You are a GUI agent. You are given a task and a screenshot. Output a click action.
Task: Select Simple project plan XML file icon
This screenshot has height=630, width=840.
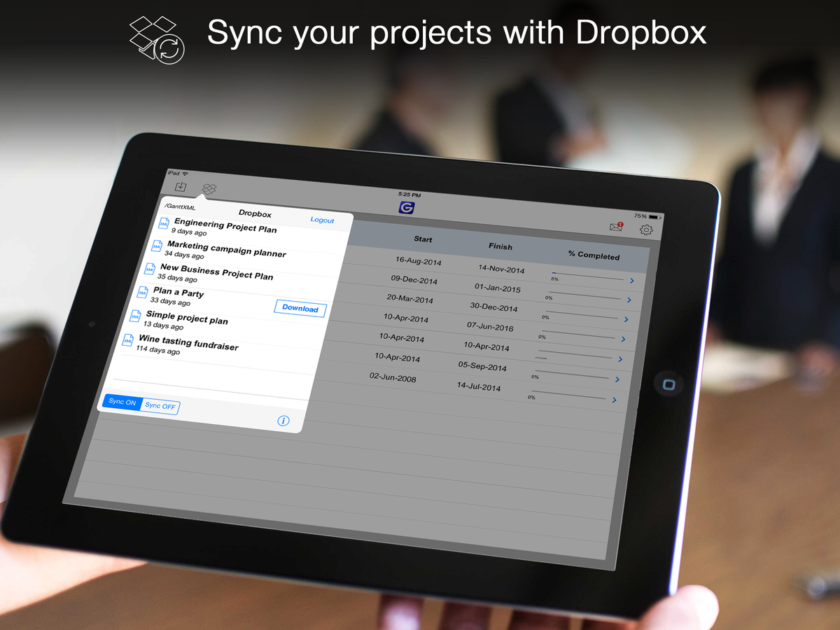click(x=136, y=316)
